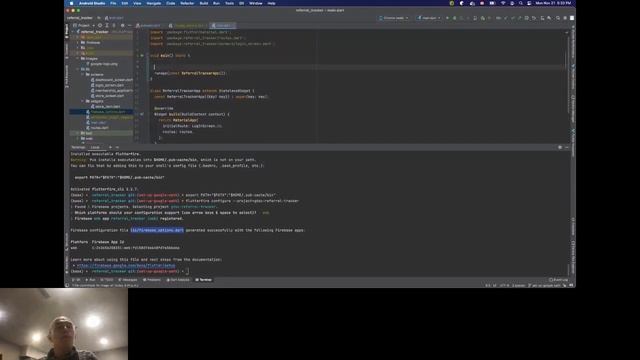Screen dimensions: 640x360
Task: Click the highlighted lib/firebase_options.dart terminal text
Action: click(157, 230)
